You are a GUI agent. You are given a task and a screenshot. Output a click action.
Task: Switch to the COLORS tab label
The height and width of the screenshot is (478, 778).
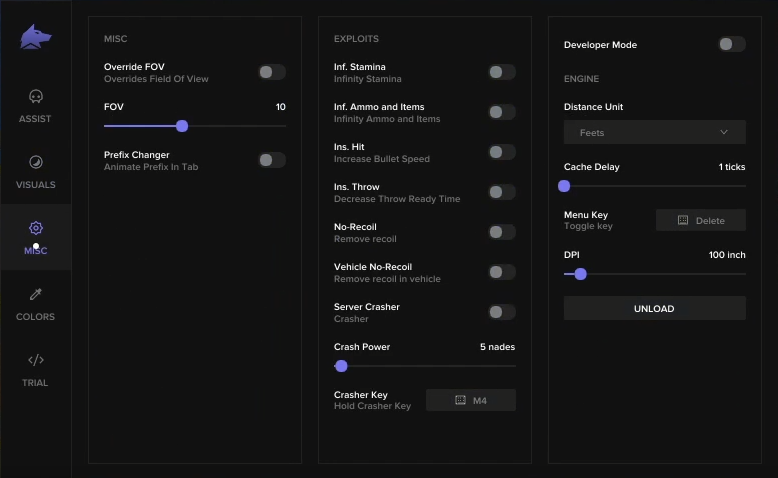coord(35,317)
